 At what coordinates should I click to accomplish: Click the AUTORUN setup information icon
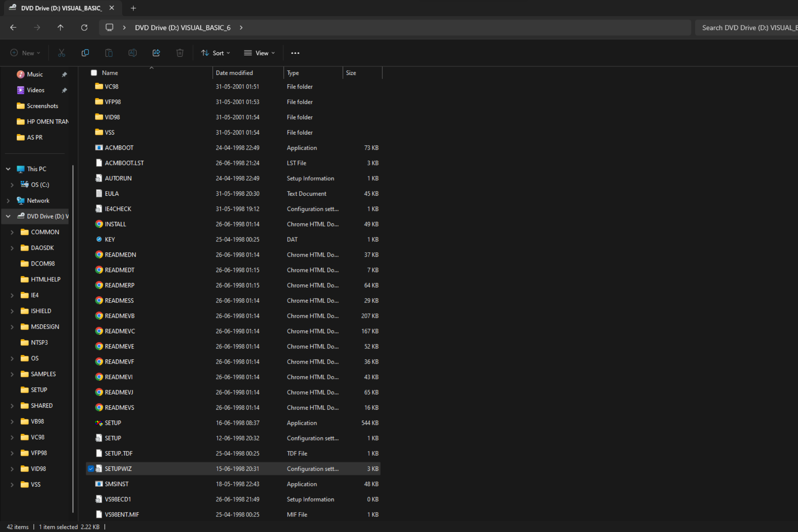(99, 178)
